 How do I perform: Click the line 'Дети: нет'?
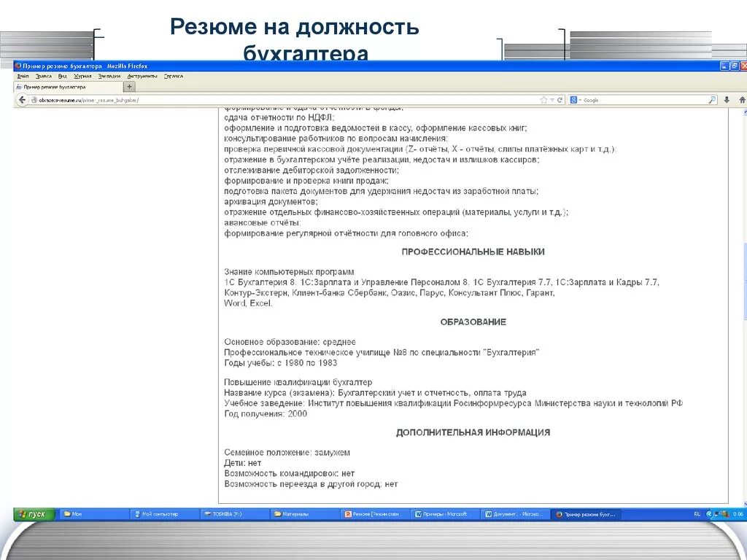(242, 463)
